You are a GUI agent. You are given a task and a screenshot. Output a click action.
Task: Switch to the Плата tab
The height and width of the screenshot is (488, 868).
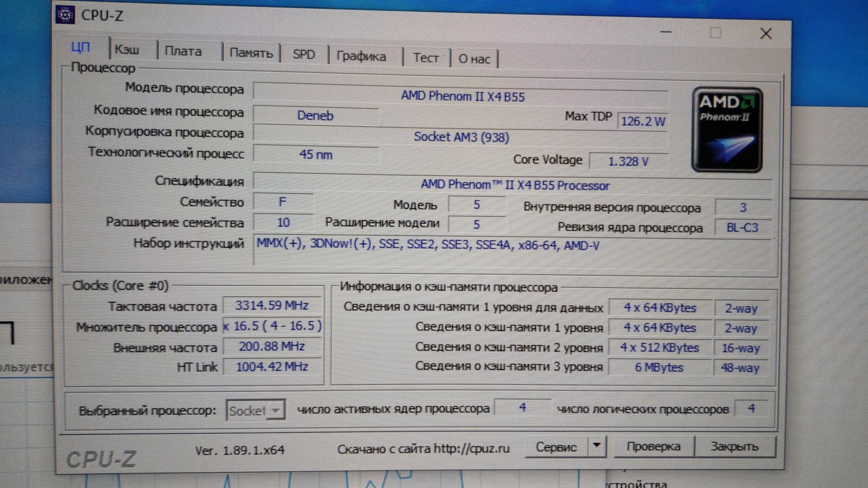click(x=183, y=51)
